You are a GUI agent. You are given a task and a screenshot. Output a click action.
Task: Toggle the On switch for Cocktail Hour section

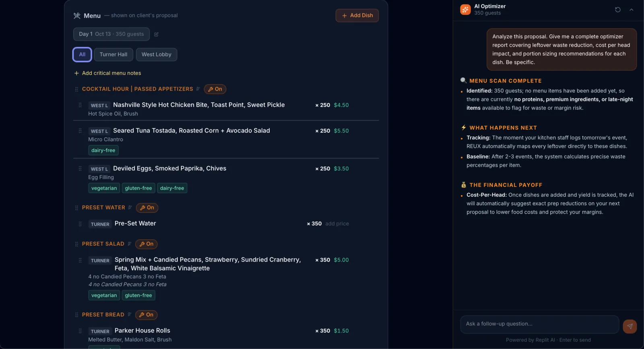click(215, 89)
